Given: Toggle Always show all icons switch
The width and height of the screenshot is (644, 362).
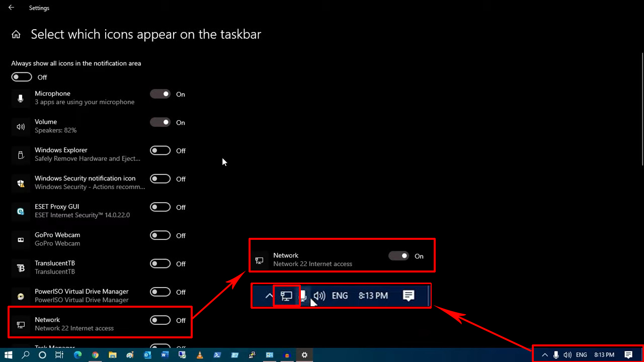Looking at the screenshot, I should pos(21,77).
